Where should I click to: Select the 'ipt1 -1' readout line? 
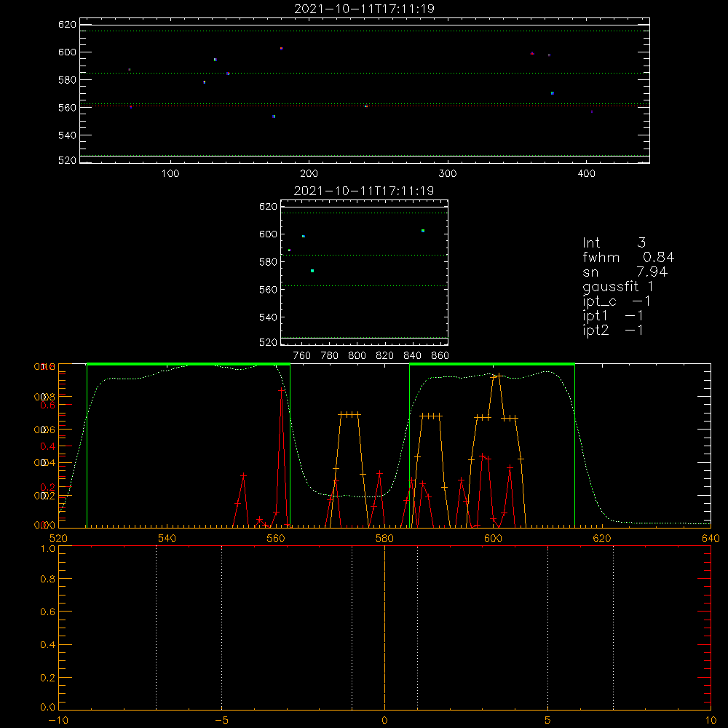coord(613,316)
